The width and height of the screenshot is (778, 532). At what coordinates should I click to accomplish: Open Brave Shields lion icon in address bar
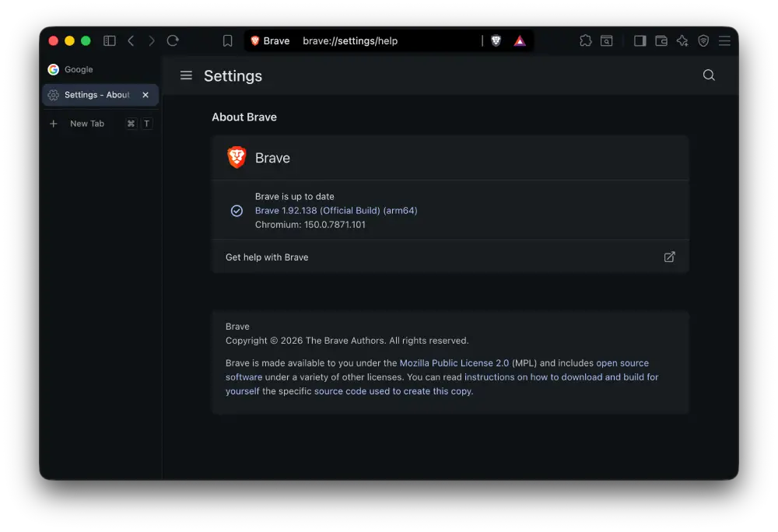pyautogui.click(x=496, y=40)
